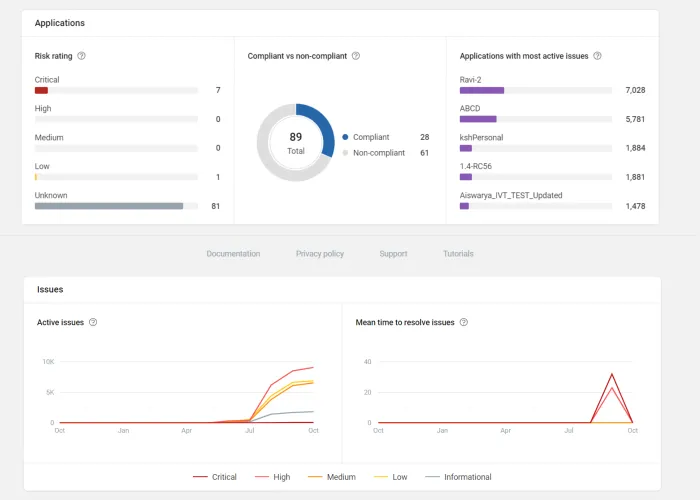Click help icon next to Risk rating
Viewport: 700px width, 500px height.
click(x=82, y=56)
